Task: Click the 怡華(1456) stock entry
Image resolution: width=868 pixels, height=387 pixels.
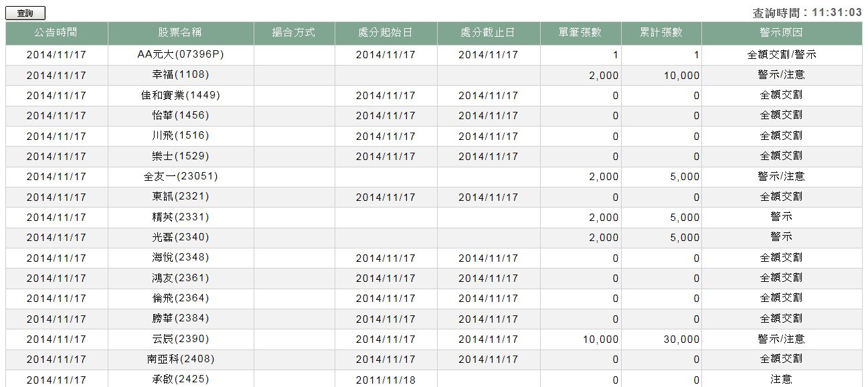Action: point(181,116)
